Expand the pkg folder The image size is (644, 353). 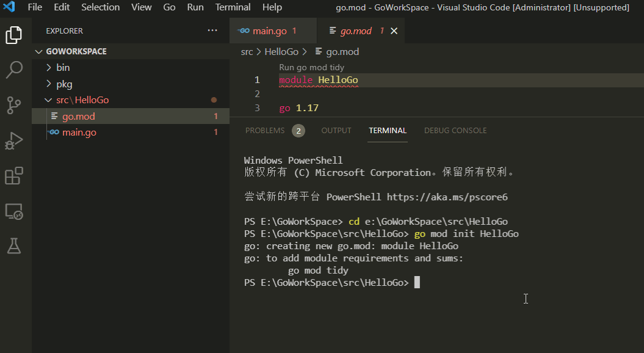[x=49, y=84]
